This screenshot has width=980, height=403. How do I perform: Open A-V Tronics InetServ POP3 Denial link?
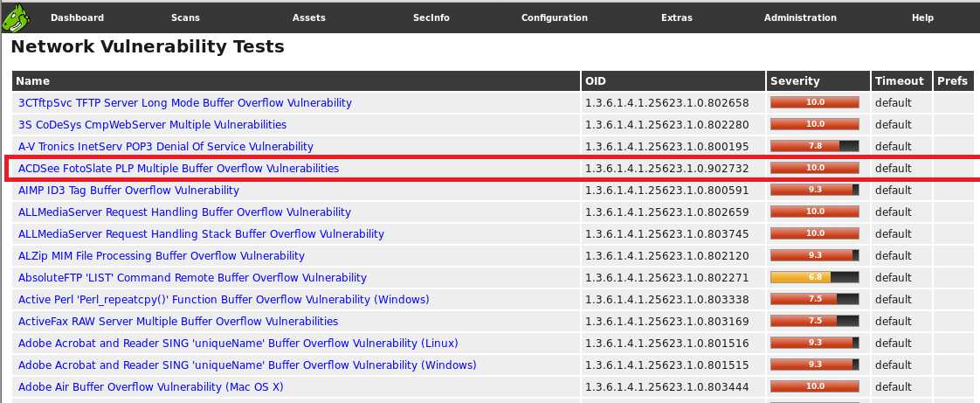166,147
